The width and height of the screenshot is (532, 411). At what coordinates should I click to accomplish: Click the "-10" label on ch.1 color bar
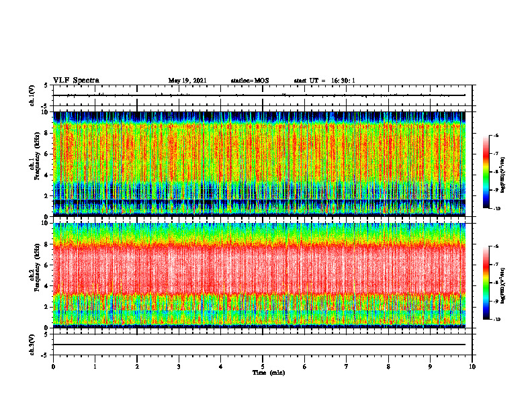click(x=496, y=209)
